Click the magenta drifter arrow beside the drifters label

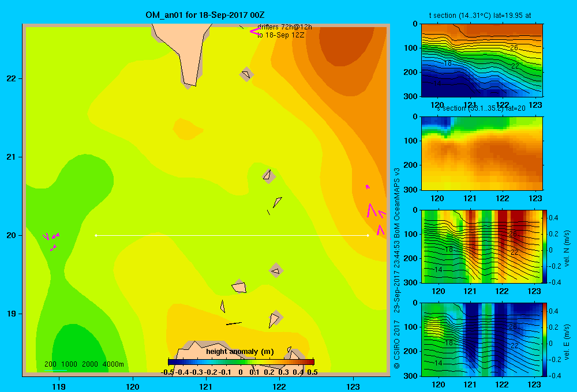point(254,32)
